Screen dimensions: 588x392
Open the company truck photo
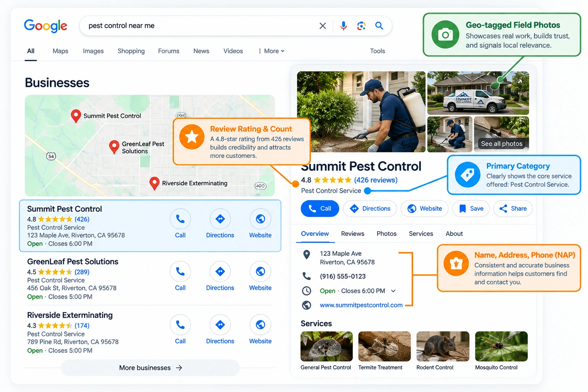pyautogui.click(x=478, y=93)
